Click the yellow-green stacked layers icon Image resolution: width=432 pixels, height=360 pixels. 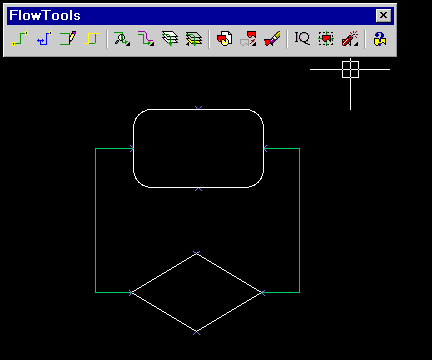pos(194,39)
